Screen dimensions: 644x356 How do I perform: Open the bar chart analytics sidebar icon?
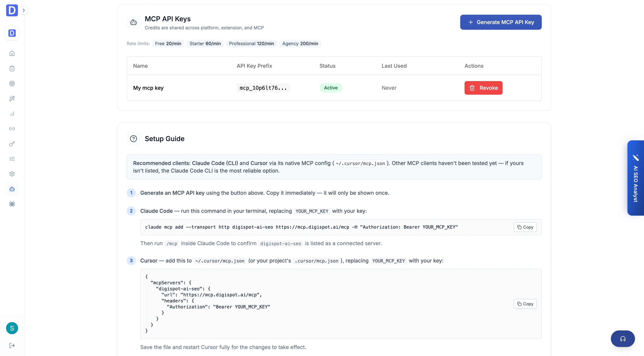pyautogui.click(x=12, y=114)
